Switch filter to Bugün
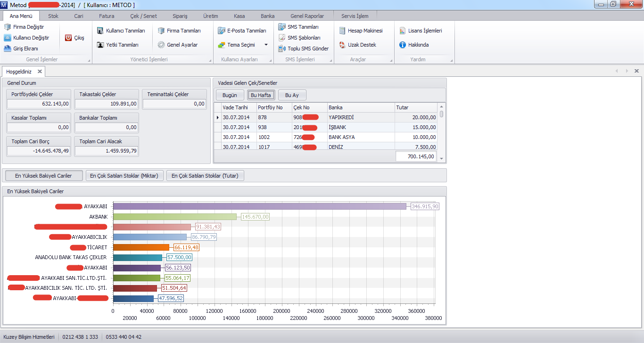 coord(230,95)
